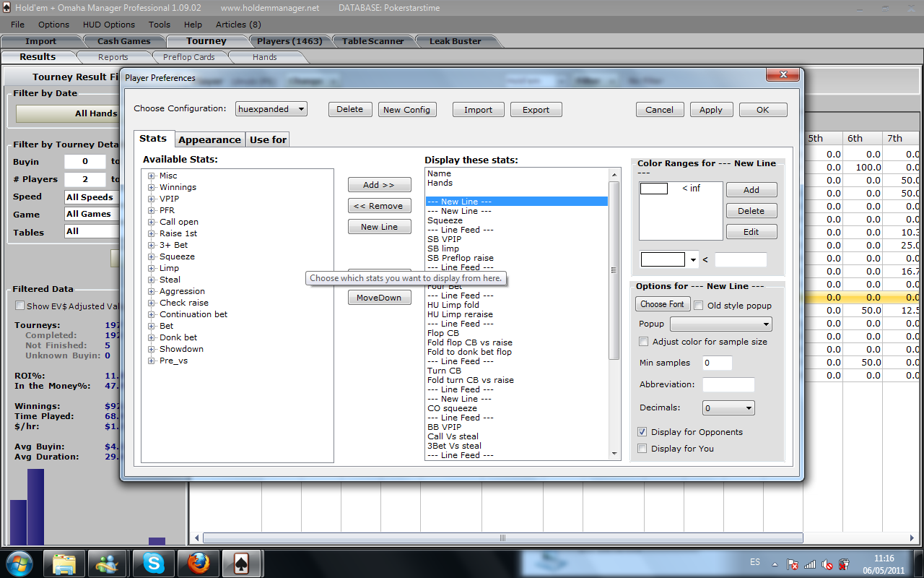Click the color ranges Delete button
The image size is (924, 578).
[x=751, y=211]
